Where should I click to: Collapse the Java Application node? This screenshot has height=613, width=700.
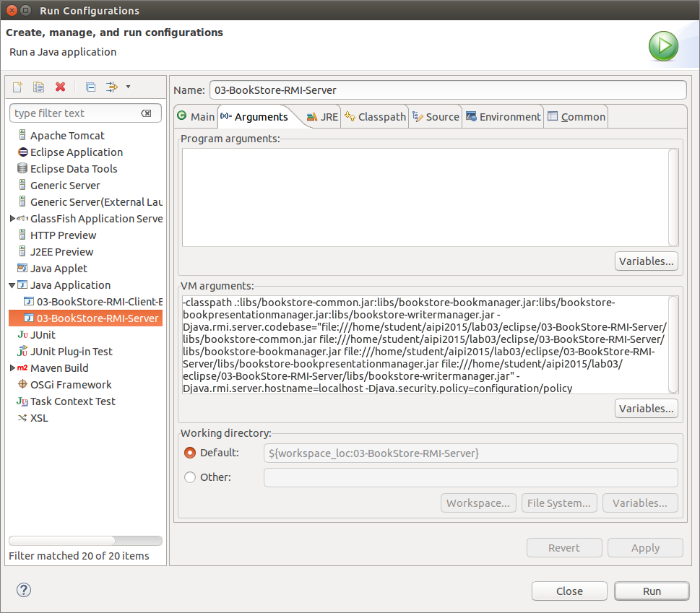(12, 285)
